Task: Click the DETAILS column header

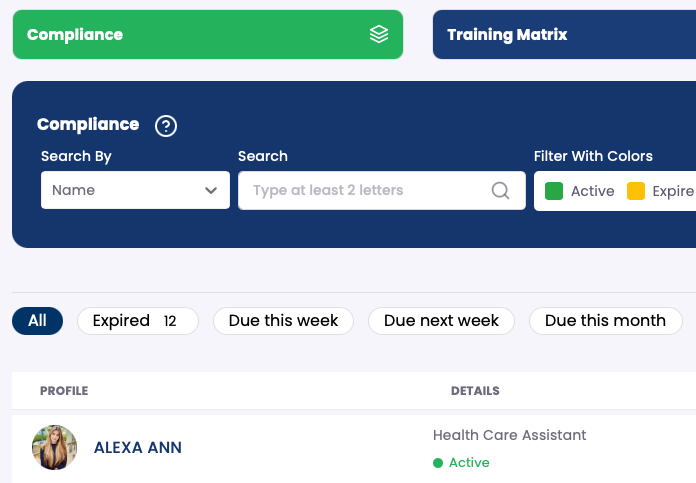Action: coord(475,391)
